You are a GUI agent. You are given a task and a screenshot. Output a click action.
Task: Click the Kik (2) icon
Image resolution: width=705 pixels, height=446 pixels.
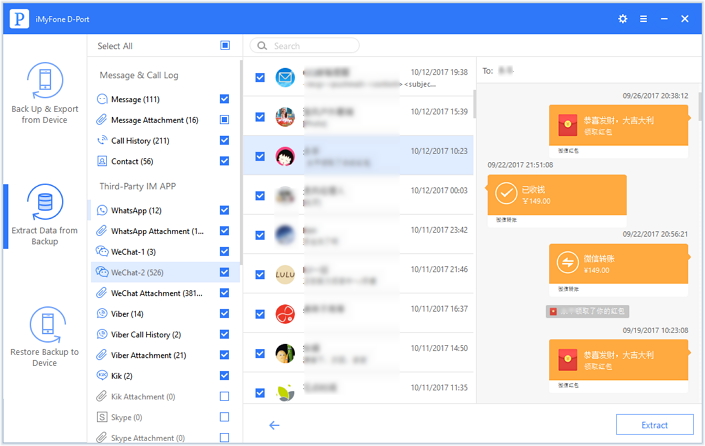pos(102,375)
